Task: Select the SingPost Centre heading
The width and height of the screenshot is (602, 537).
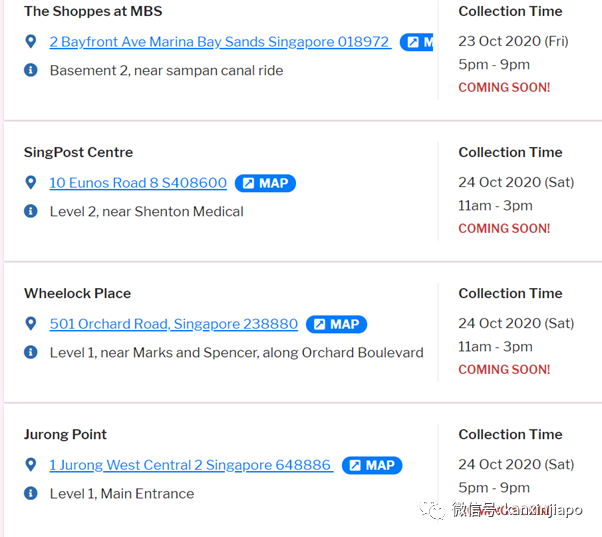Action: point(78,152)
